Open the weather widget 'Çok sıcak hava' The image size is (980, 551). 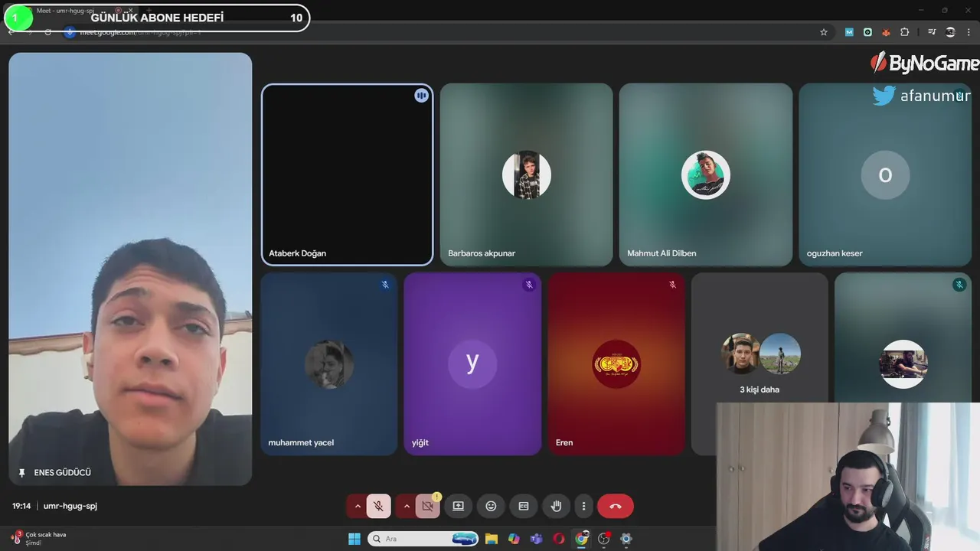click(38, 539)
